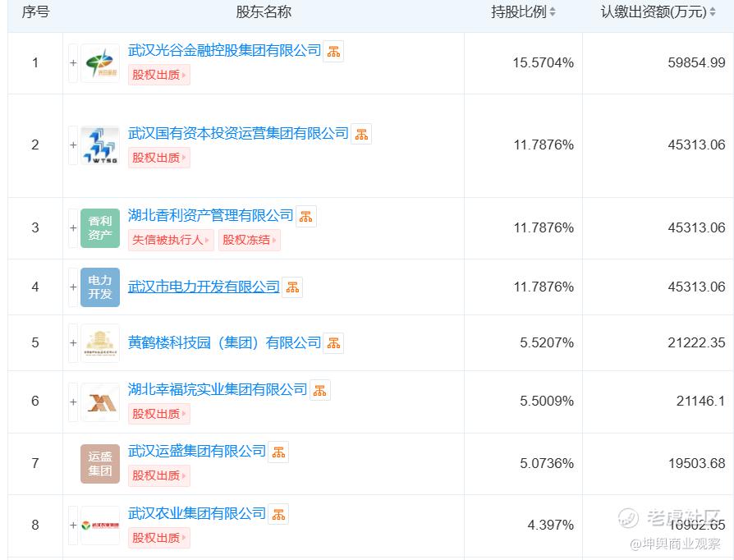Open equity structure icon for 武汉国有资本投资运营集团有限公司
This screenshot has height=560, width=734.
click(x=361, y=135)
